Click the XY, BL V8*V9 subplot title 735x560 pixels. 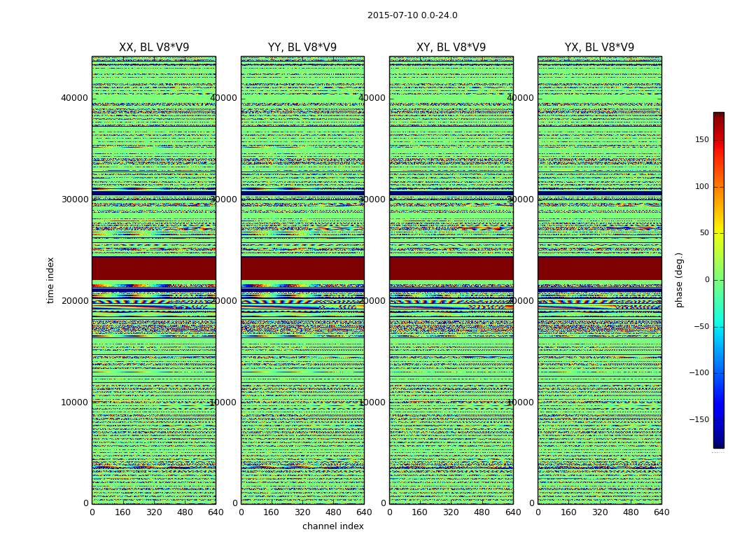pos(451,48)
